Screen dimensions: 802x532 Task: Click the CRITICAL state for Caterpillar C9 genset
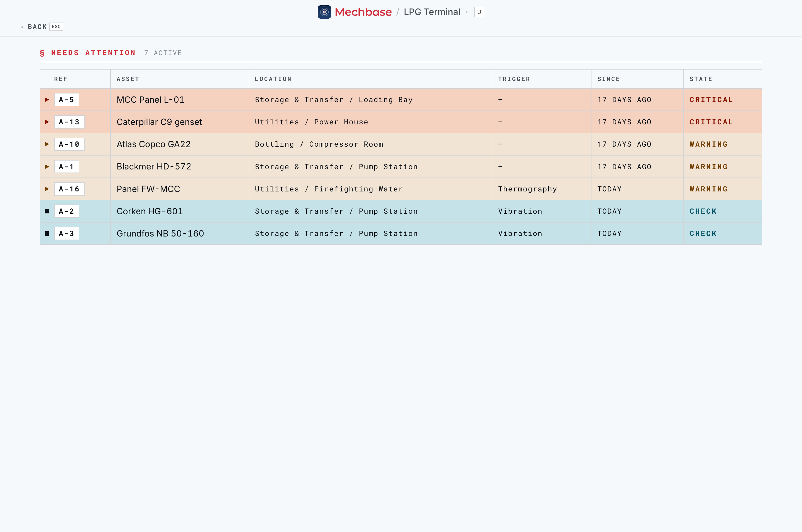click(711, 122)
